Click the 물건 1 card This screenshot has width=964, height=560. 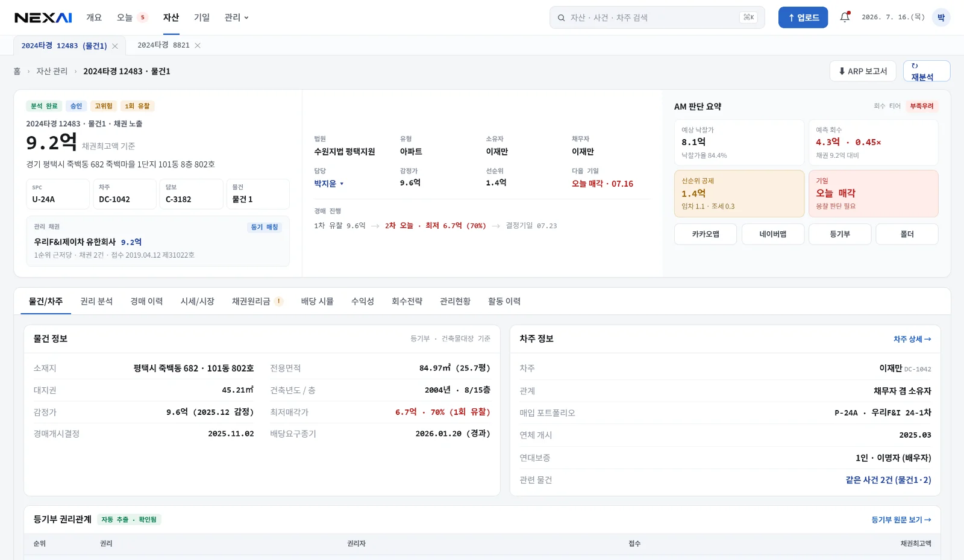[x=258, y=194]
